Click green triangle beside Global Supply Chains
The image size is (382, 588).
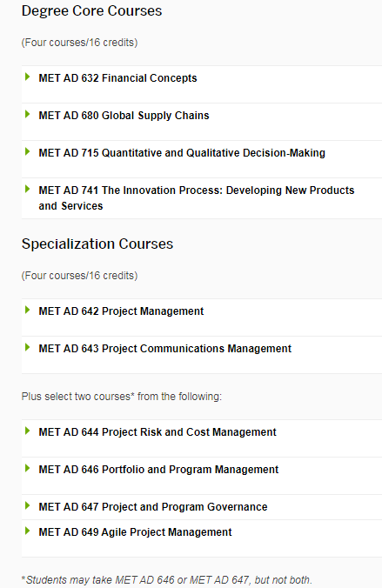coord(27,114)
